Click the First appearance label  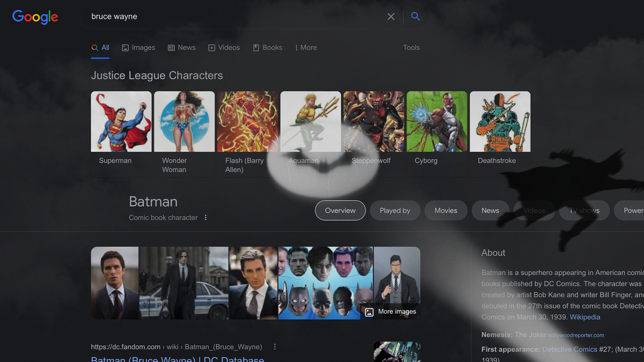pos(511,349)
